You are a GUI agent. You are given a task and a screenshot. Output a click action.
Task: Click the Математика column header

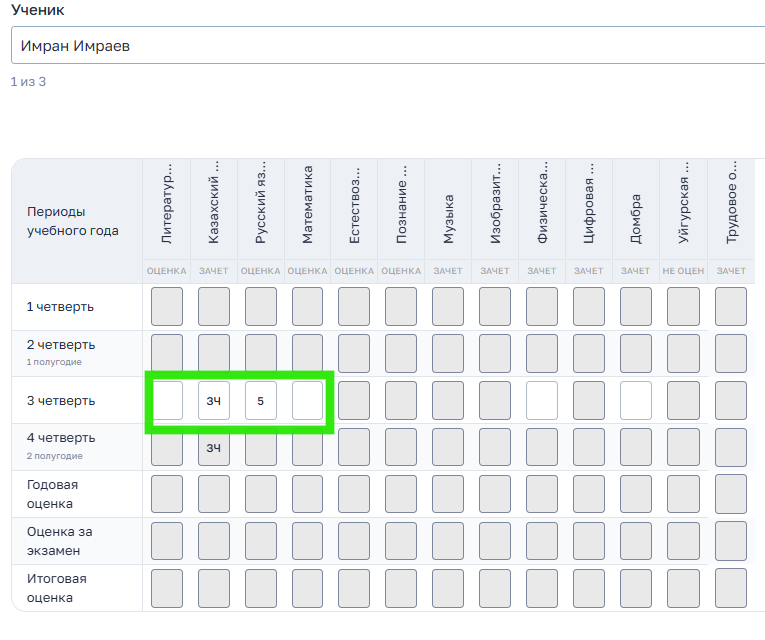coord(308,206)
